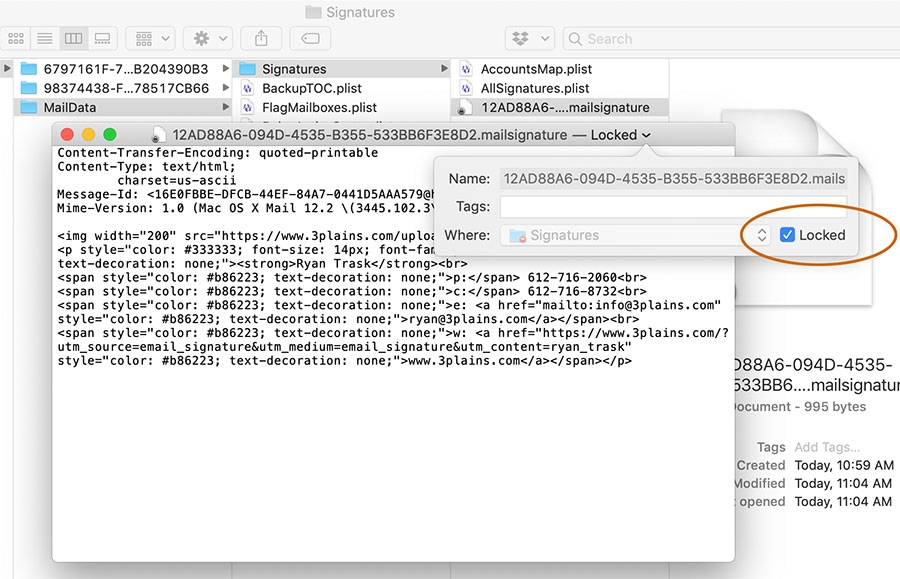
Task: Select the MailData folder
Action: (x=122, y=107)
